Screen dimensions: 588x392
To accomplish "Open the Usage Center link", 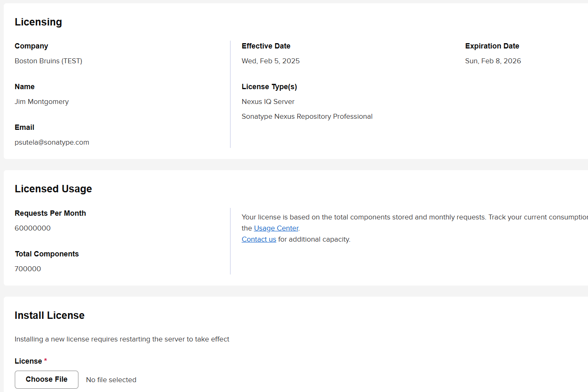I will pos(276,228).
